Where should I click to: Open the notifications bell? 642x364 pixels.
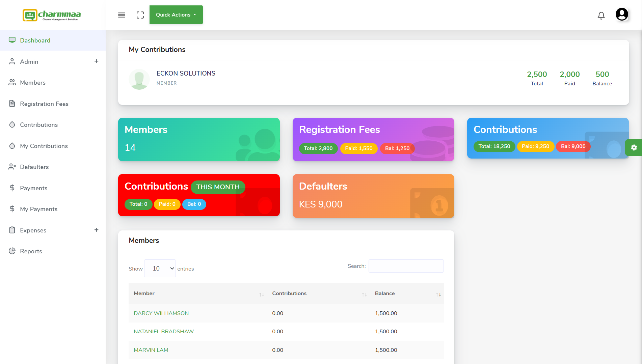click(601, 15)
